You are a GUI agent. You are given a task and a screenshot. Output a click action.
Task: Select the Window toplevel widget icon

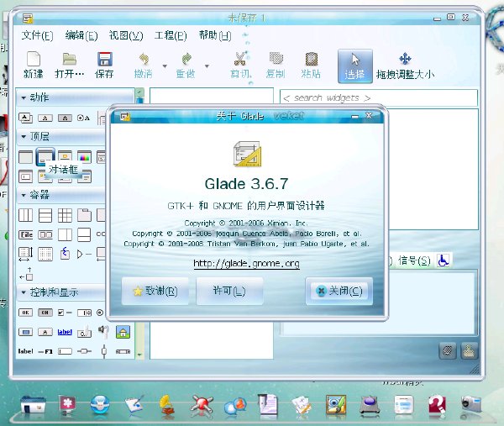pos(25,157)
